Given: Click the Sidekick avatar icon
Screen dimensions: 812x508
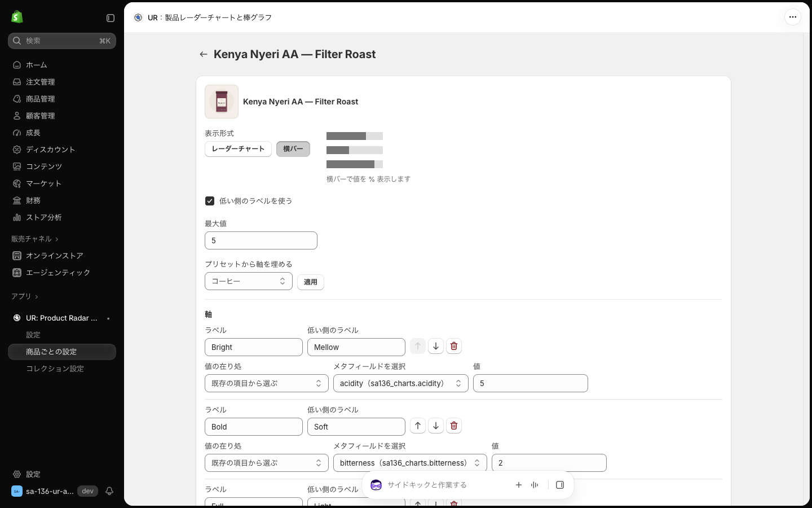Looking at the screenshot, I should point(376,485).
